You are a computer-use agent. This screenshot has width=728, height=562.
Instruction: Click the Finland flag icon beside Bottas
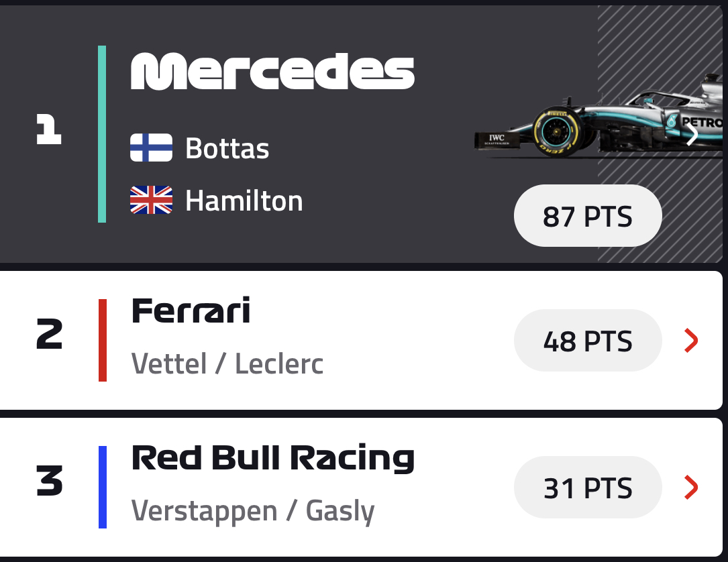151,148
